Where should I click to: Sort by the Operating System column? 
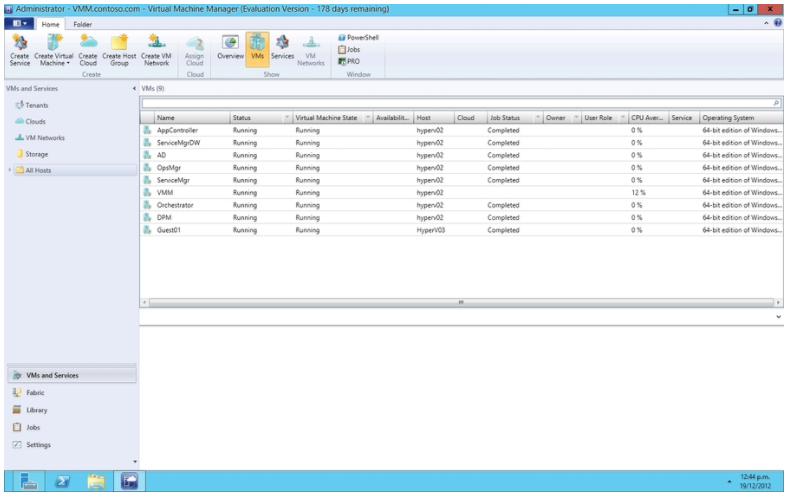click(x=741, y=118)
